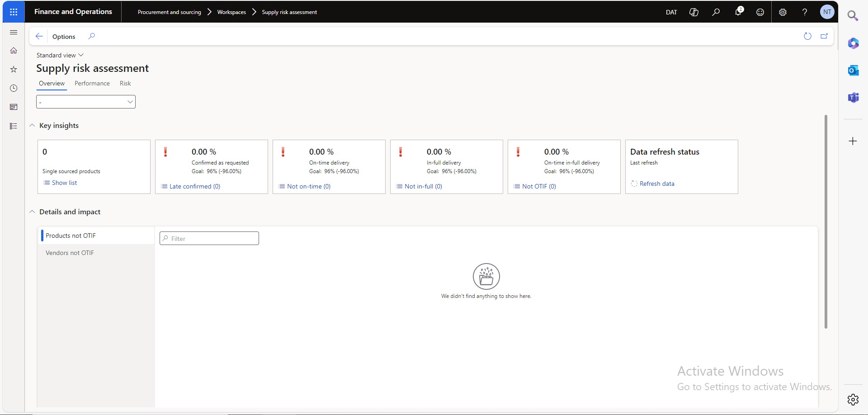The width and height of the screenshot is (868, 415).
Task: Collapse the Key insights section
Action: (33, 126)
